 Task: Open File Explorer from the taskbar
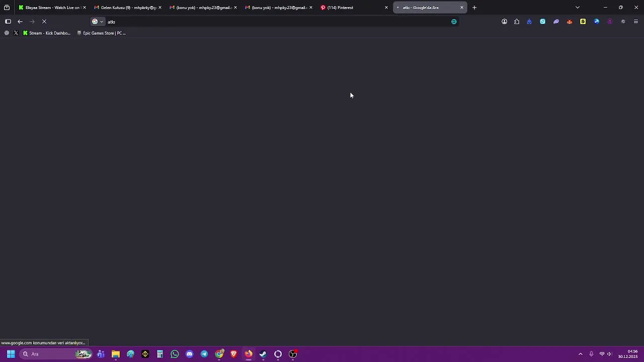click(116, 354)
